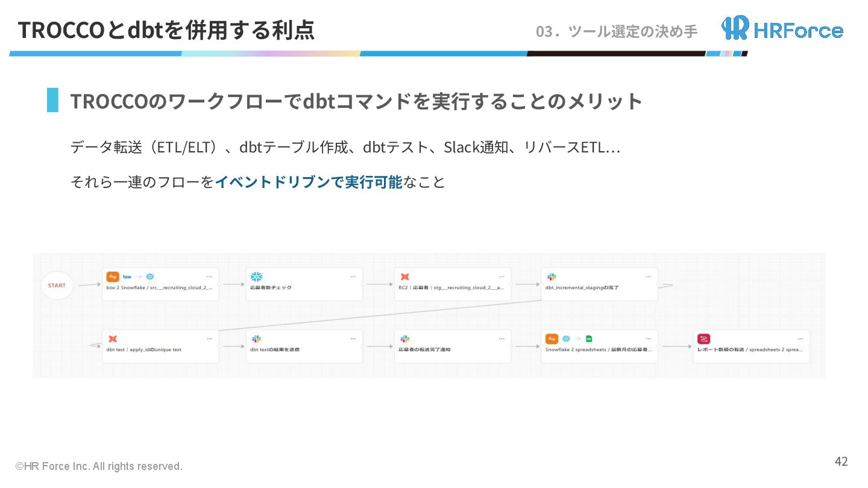Open the three-dot menu on the dbt testの結果を送信 task
868x488 pixels.
tap(353, 339)
